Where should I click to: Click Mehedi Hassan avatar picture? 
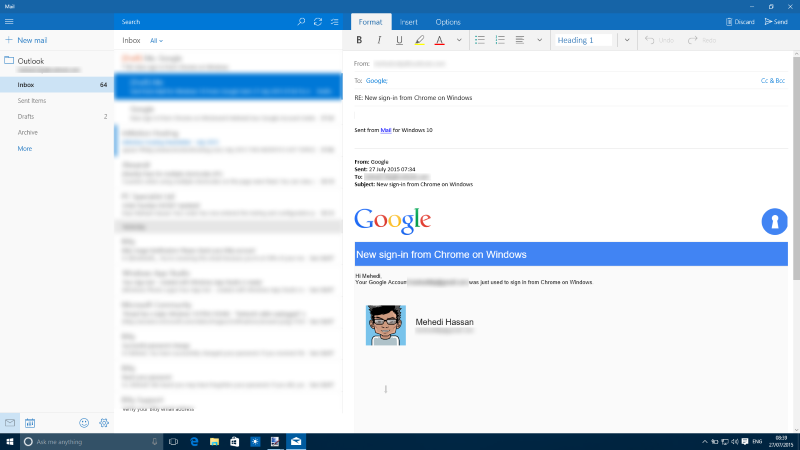(386, 326)
